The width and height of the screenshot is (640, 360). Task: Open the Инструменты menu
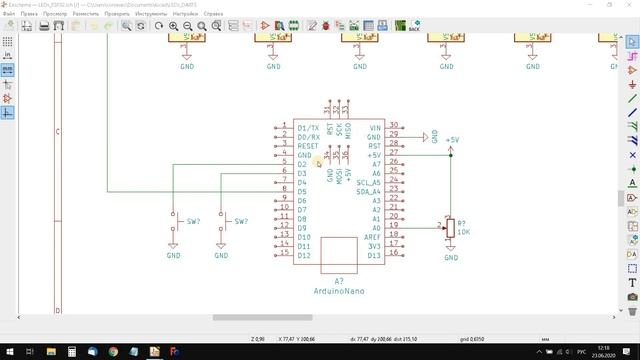pos(151,14)
